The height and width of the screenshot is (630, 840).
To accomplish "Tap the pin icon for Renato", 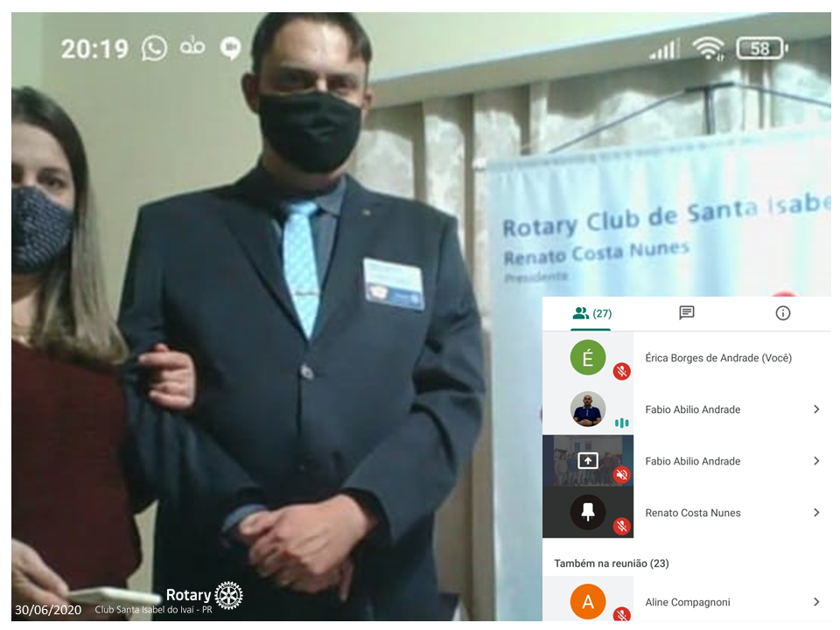I will [x=588, y=513].
